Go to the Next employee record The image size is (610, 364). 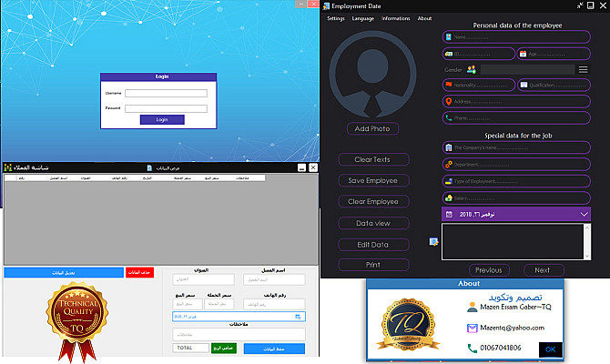tap(543, 270)
